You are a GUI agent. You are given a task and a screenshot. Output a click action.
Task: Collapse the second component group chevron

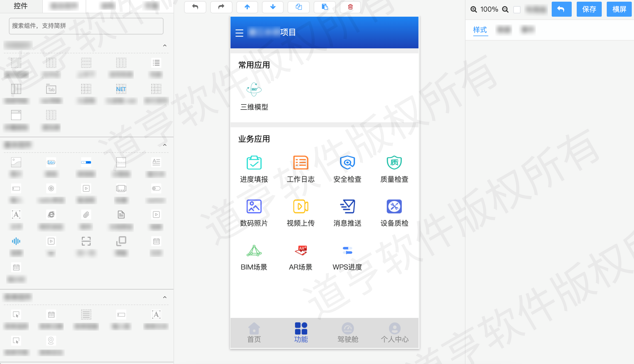165,145
